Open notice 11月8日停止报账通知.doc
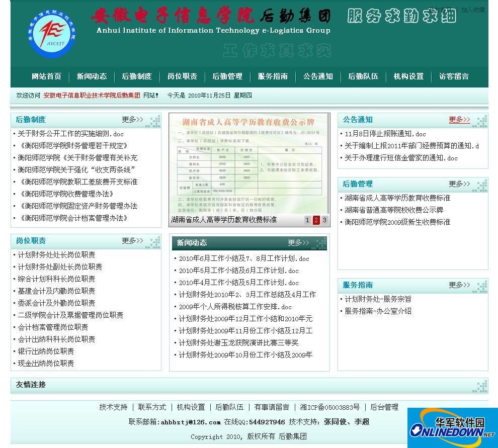This screenshot has height=448, width=498. pos(386,134)
